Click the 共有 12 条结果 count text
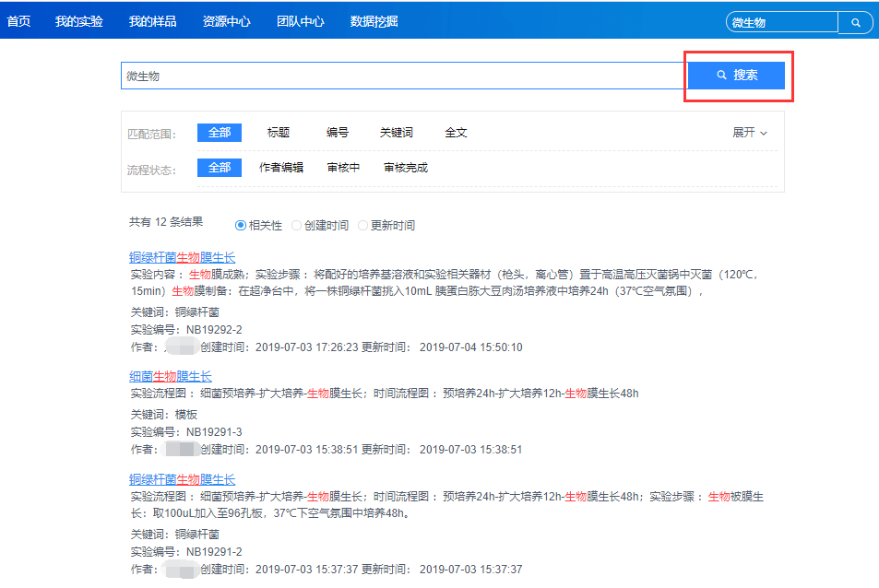879x588 pixels. [166, 222]
